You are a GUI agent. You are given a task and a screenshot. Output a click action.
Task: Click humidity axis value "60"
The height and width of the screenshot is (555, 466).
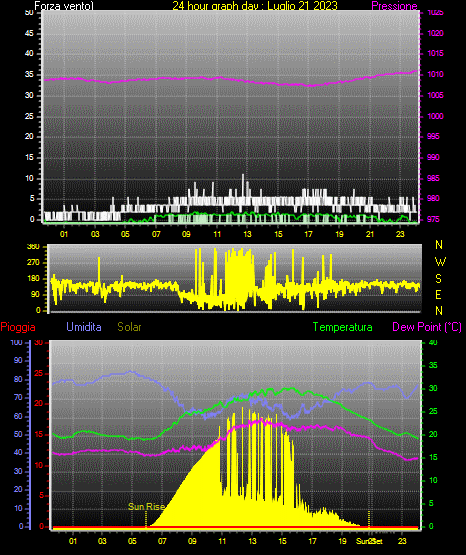pyautogui.click(x=18, y=416)
